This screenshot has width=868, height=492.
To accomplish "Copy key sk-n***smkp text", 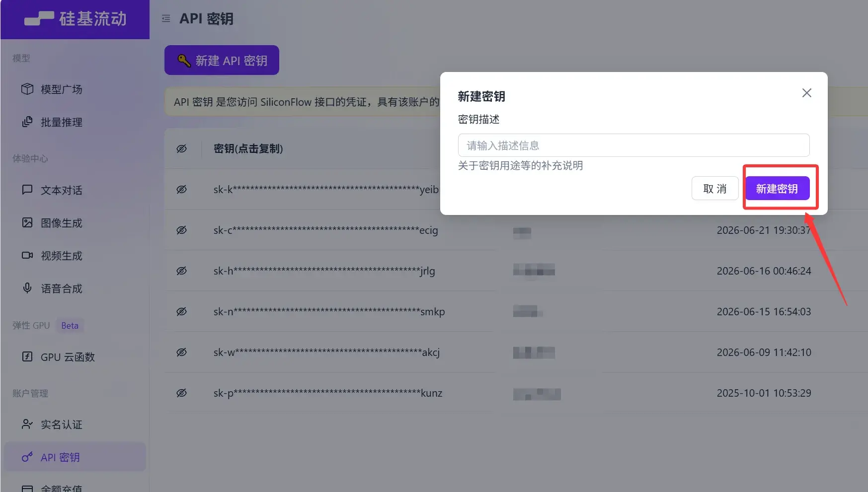I will click(x=329, y=312).
